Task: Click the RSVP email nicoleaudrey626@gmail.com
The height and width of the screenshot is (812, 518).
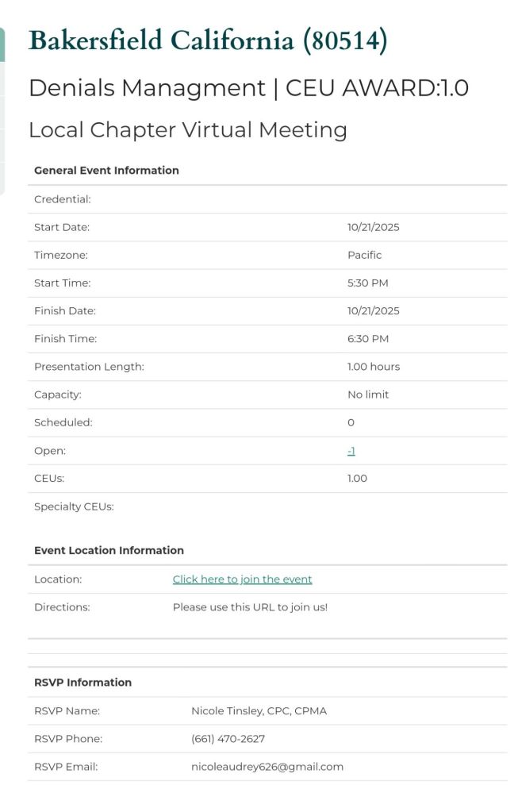Action: point(267,767)
